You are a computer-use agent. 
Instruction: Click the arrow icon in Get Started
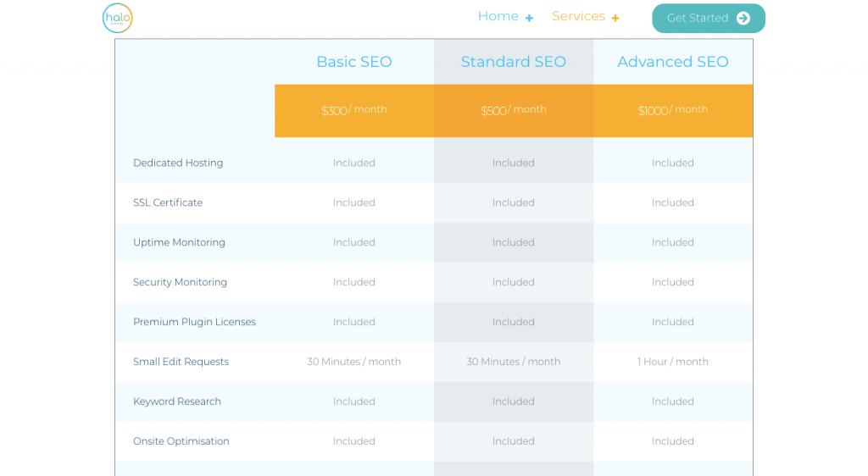[743, 19]
